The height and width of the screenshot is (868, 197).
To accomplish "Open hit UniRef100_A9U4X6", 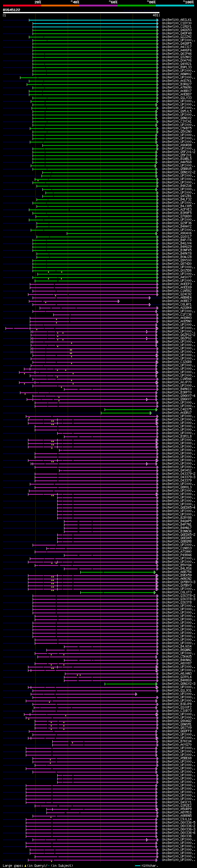I will (x=176, y=233).
